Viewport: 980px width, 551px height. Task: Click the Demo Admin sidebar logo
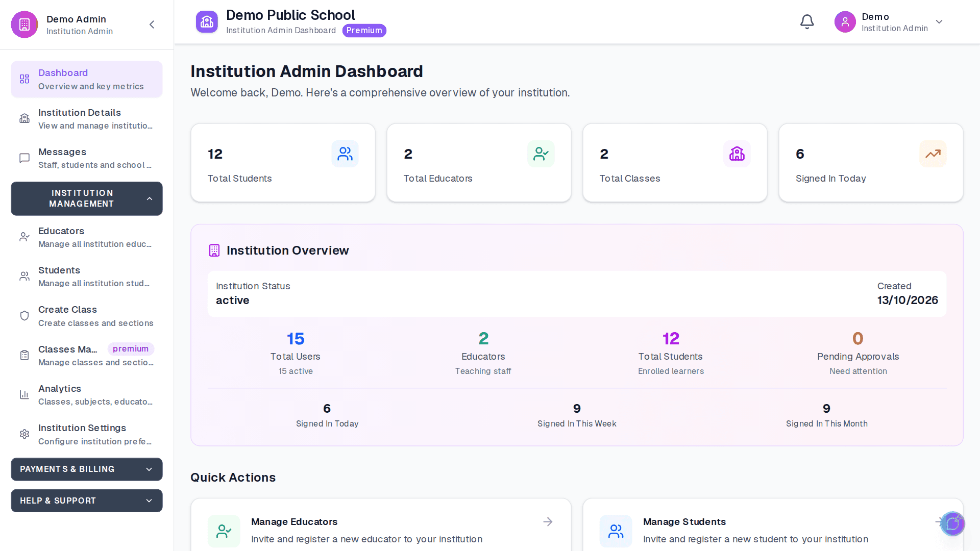pos(24,24)
